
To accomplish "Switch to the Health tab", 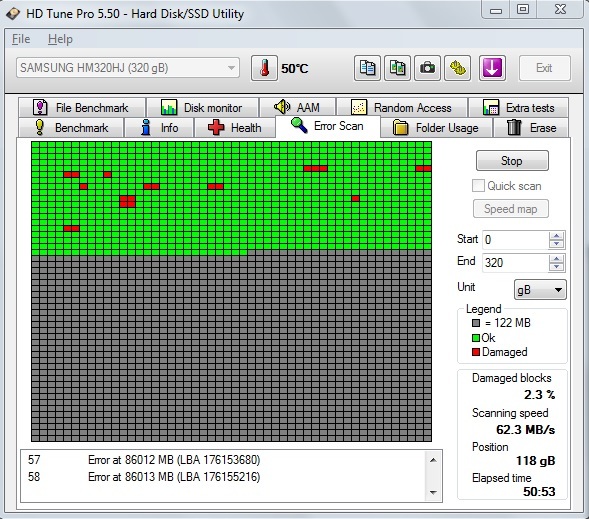I will [235, 128].
